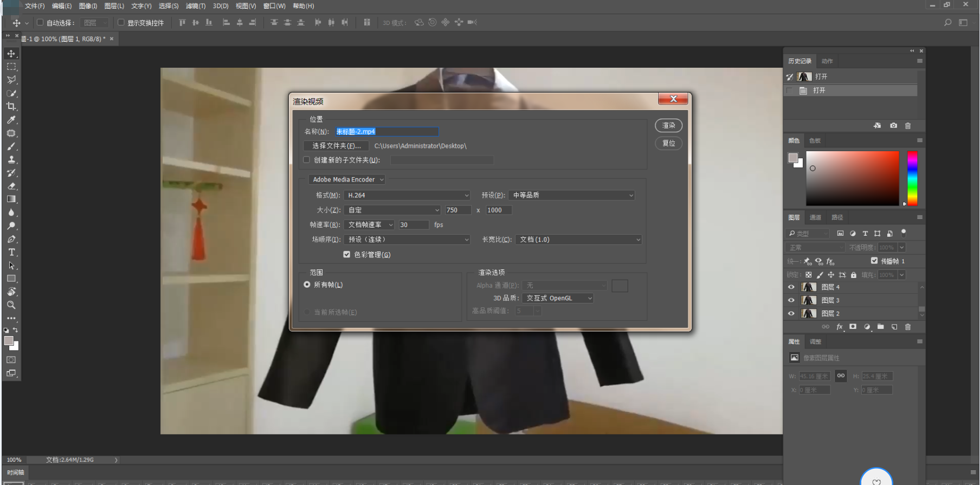Image resolution: width=980 pixels, height=485 pixels.
Task: Open 滤镜(T) menu
Action: 196,6
